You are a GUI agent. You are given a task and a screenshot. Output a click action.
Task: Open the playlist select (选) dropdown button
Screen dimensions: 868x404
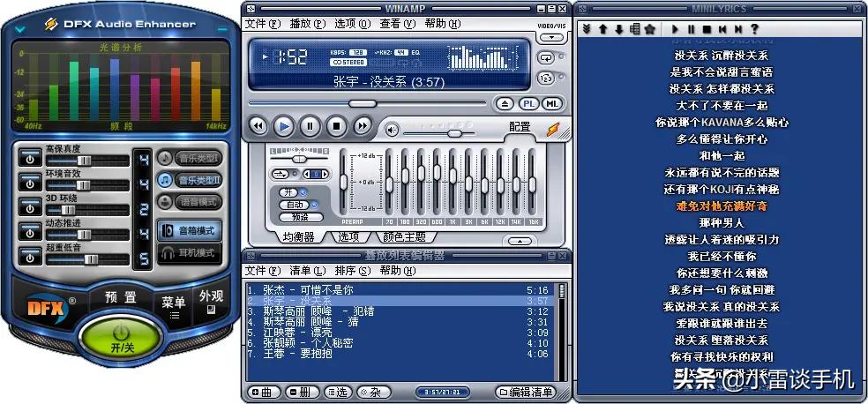pos(338,393)
